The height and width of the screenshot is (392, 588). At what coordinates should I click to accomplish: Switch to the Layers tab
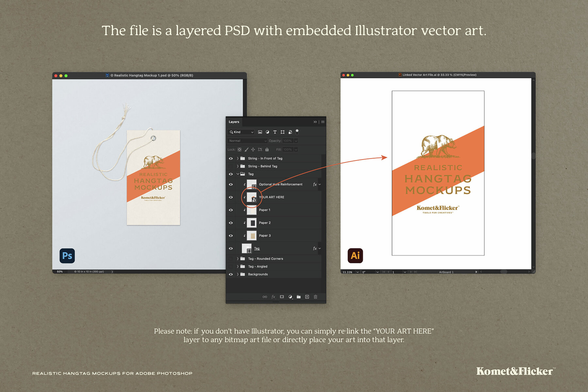coord(234,122)
